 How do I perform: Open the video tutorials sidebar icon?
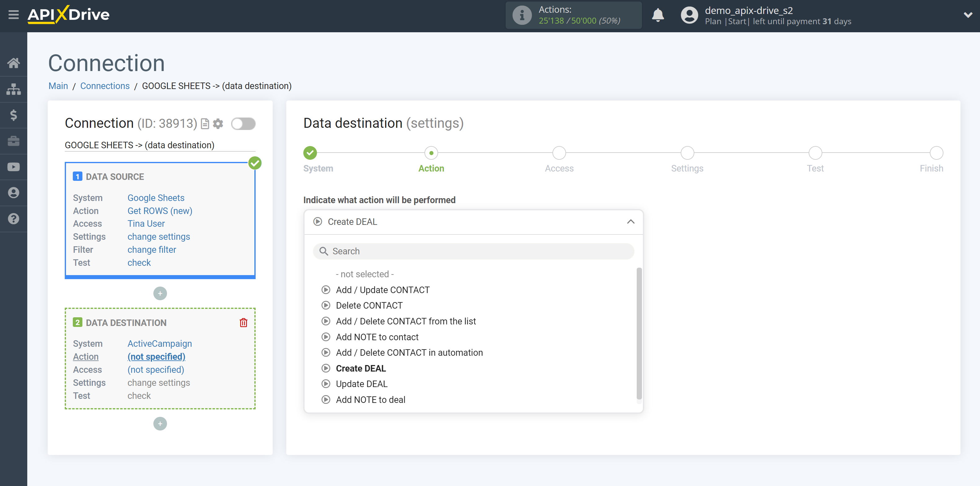point(14,167)
